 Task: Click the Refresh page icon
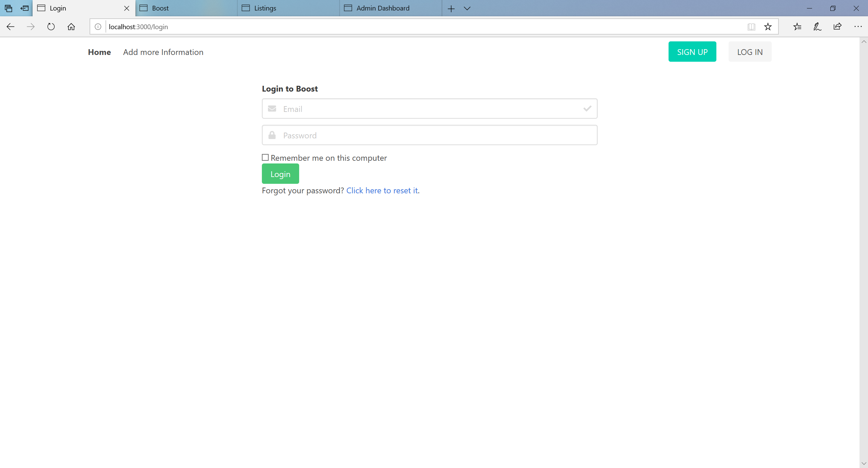pyautogui.click(x=51, y=27)
